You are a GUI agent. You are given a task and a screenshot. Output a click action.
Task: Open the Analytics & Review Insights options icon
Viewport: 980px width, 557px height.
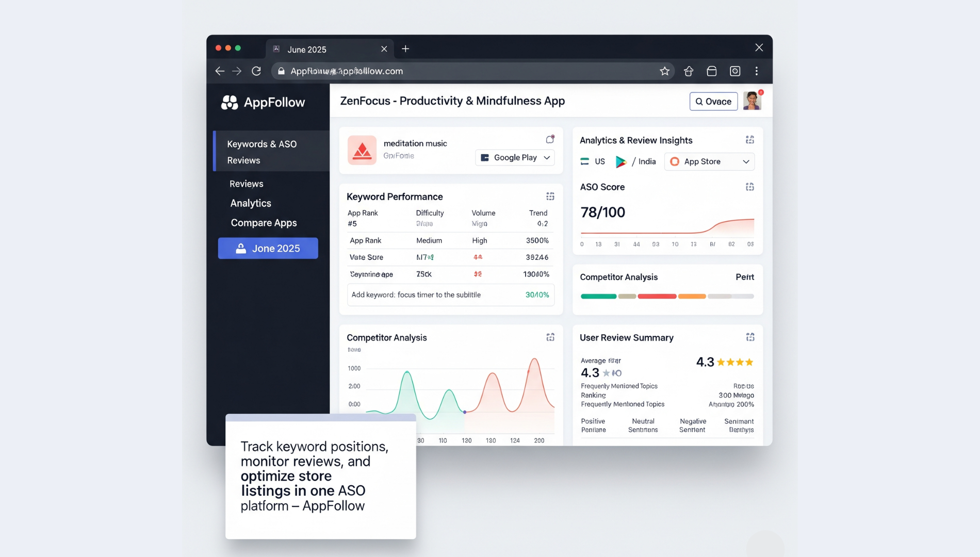pyautogui.click(x=750, y=140)
